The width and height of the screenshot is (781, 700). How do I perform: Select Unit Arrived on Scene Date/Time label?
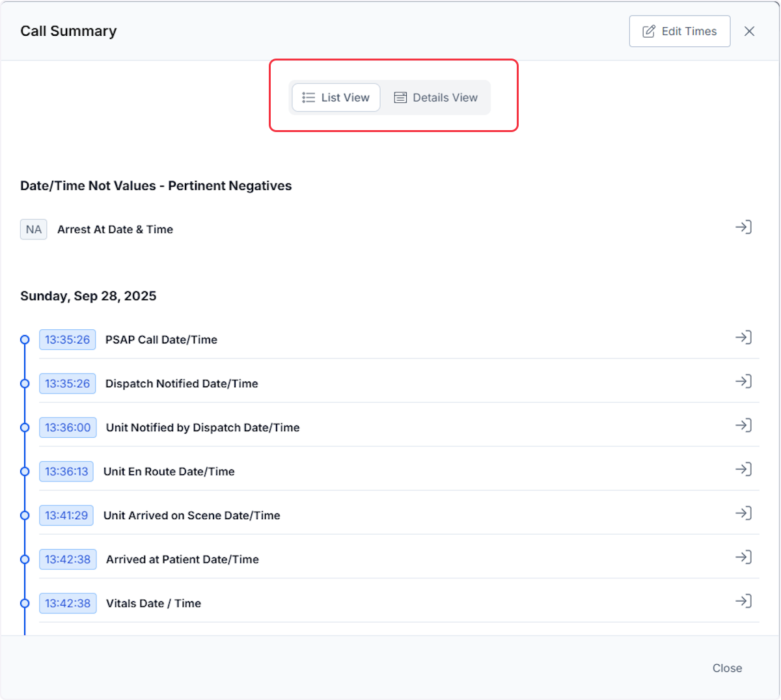[192, 515]
